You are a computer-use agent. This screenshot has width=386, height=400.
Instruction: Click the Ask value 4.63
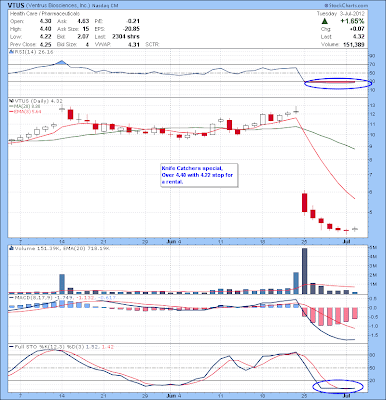83,21
